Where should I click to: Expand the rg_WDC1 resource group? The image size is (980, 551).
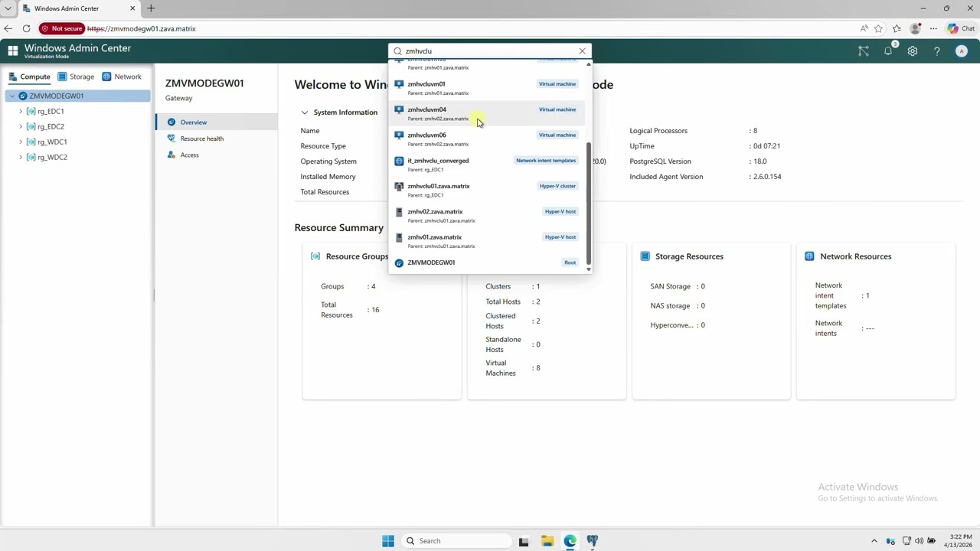tap(21, 142)
